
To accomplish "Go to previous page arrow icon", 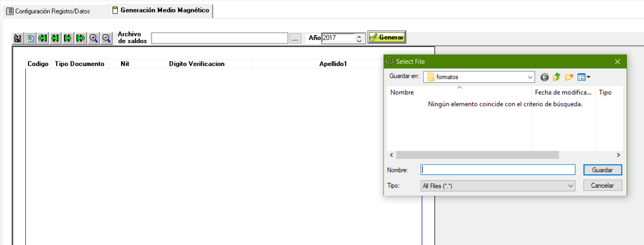I will 55,38.
